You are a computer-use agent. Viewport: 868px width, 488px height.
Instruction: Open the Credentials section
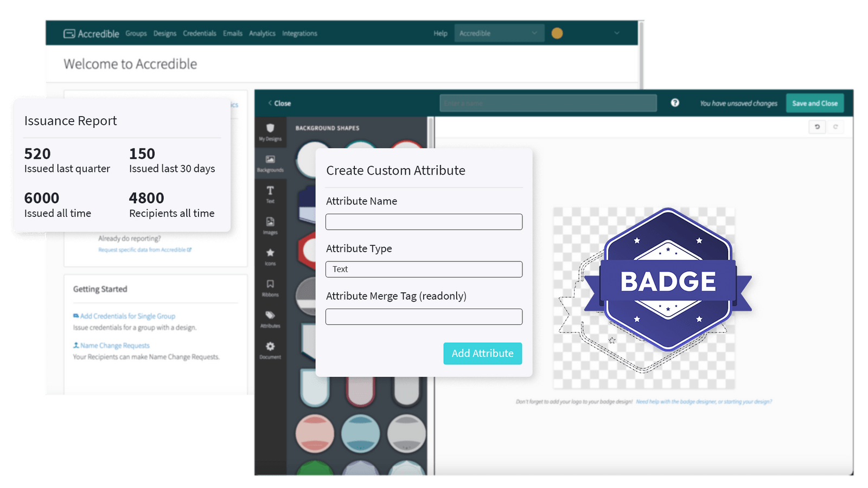click(x=200, y=33)
